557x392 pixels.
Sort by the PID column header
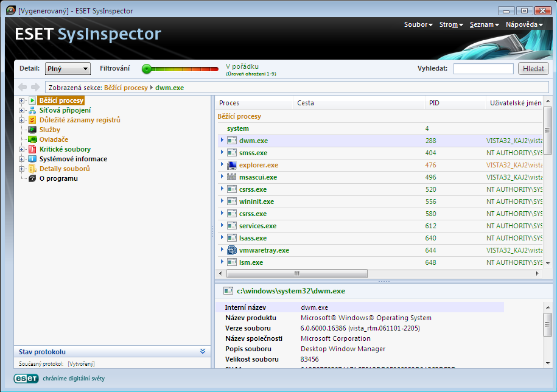(x=455, y=103)
